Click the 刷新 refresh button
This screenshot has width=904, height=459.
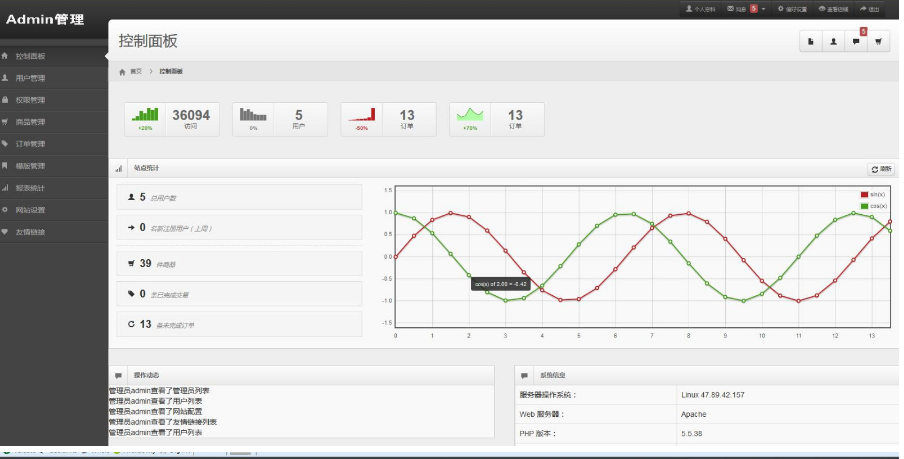pos(881,169)
